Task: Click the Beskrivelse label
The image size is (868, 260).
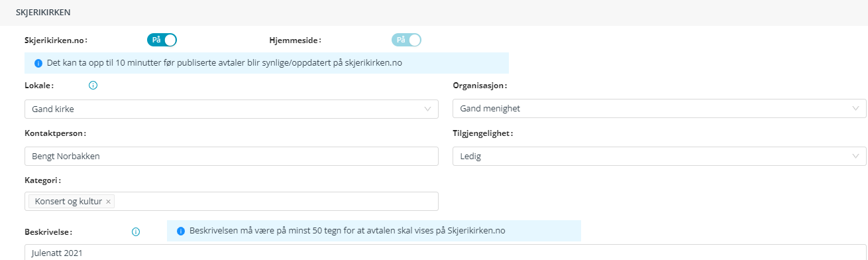Action: point(48,231)
